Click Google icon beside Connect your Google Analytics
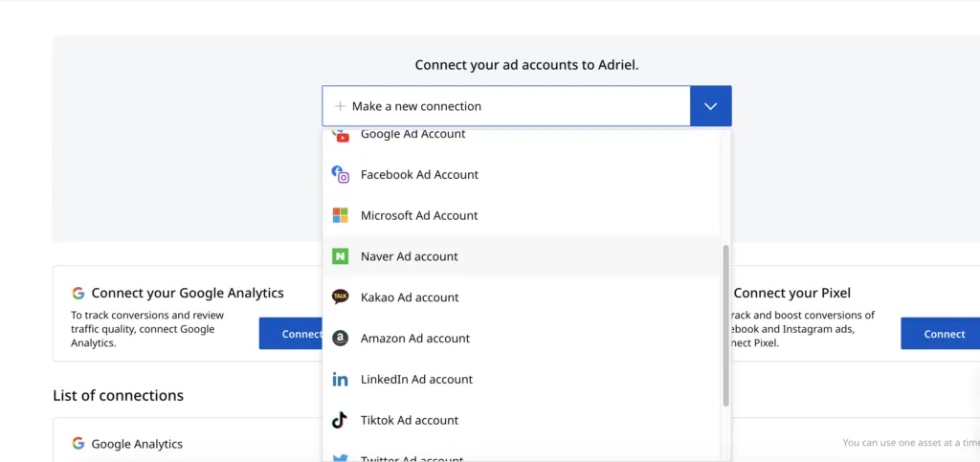 [x=78, y=293]
